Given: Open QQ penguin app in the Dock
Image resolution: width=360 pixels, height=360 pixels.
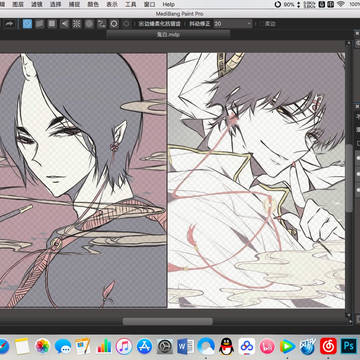Looking at the screenshot, I should [226, 347].
